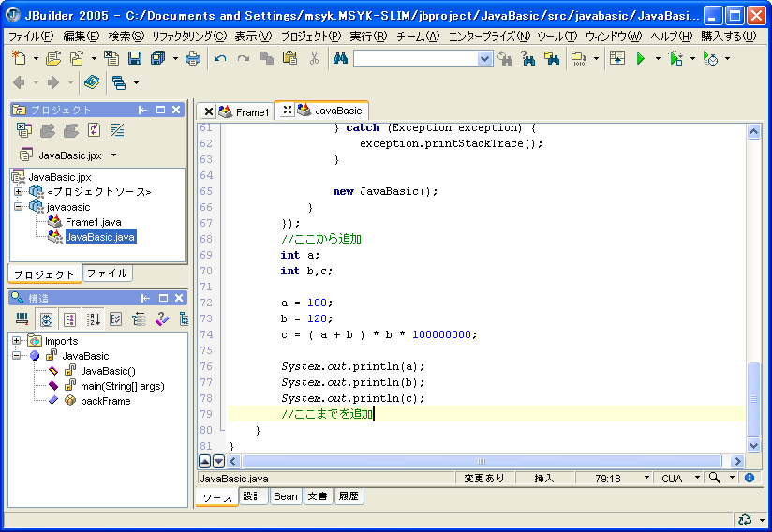Image resolution: width=772 pixels, height=532 pixels.
Task: Toggle the first view filter button in structure pane
Action: [45, 319]
